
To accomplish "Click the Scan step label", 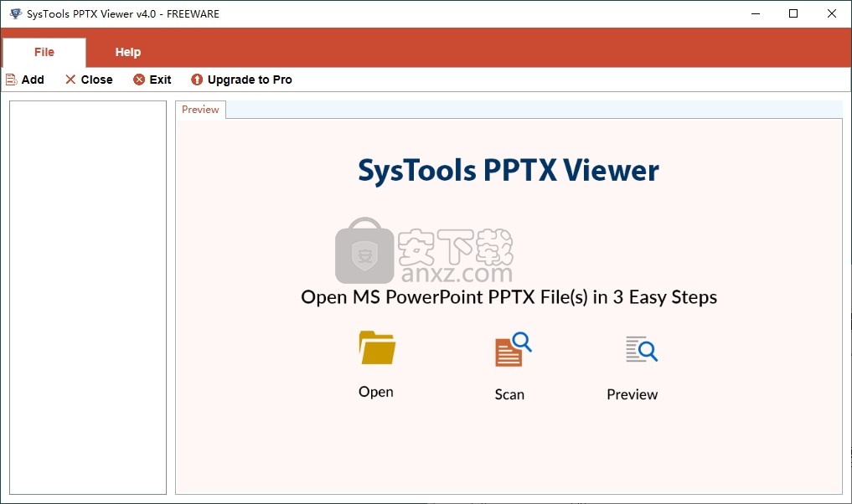I will pyautogui.click(x=509, y=394).
